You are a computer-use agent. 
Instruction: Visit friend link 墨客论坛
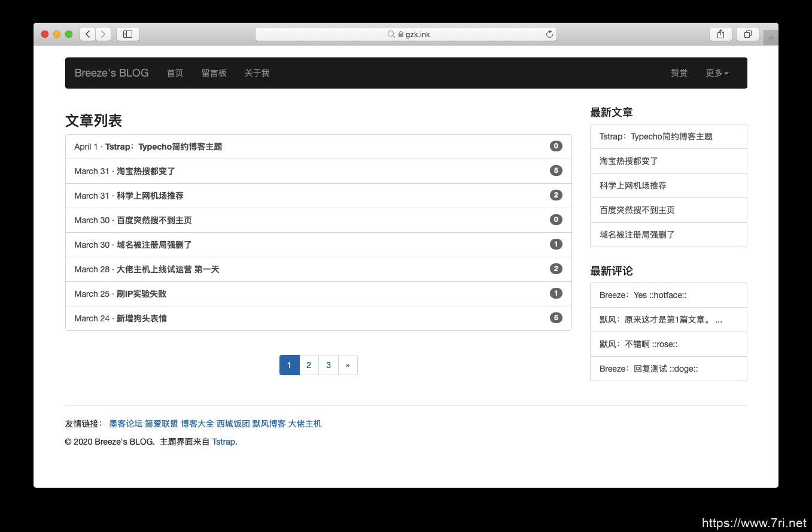[126, 424]
